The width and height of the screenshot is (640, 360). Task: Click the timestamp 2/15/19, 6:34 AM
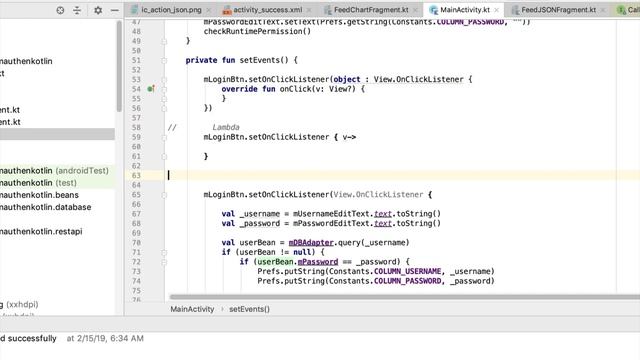[105, 338]
